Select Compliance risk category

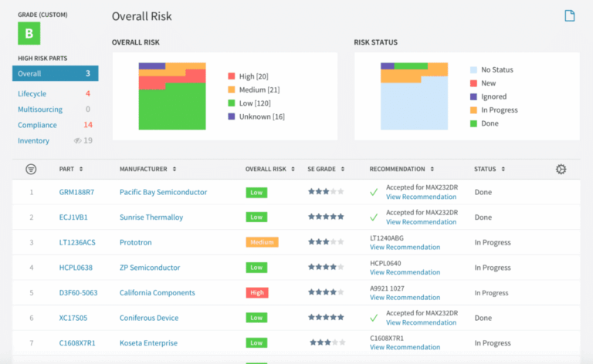tap(37, 125)
